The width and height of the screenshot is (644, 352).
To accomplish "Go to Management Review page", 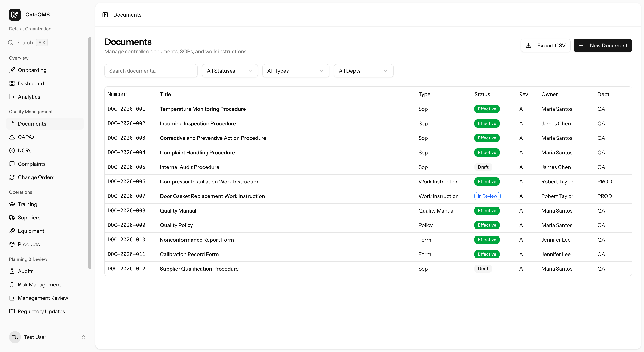I will pos(45,298).
